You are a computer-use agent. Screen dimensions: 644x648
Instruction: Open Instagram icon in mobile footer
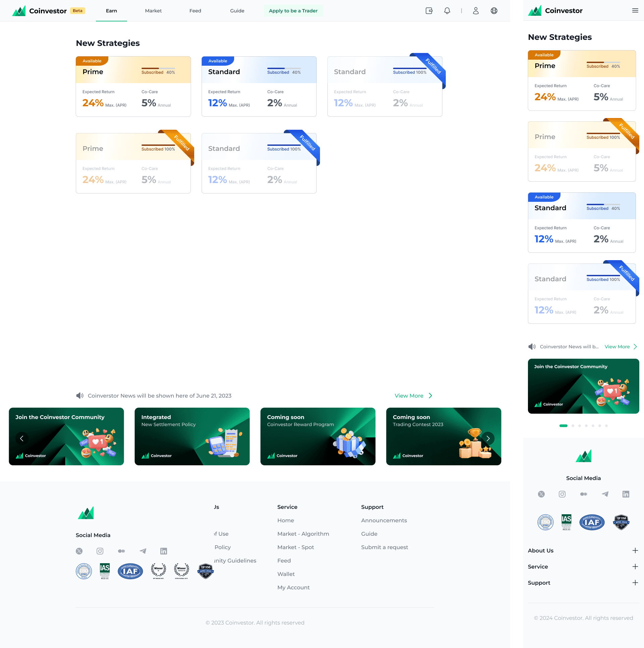562,494
